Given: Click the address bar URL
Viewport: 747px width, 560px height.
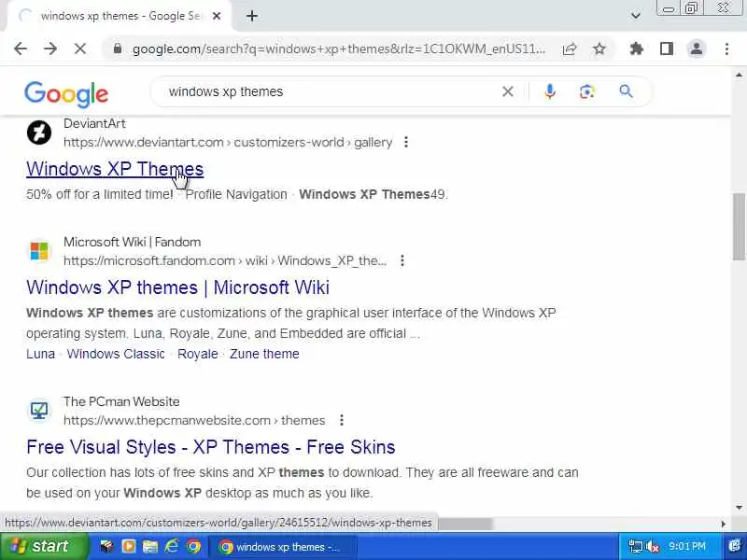Looking at the screenshot, I should point(339,49).
